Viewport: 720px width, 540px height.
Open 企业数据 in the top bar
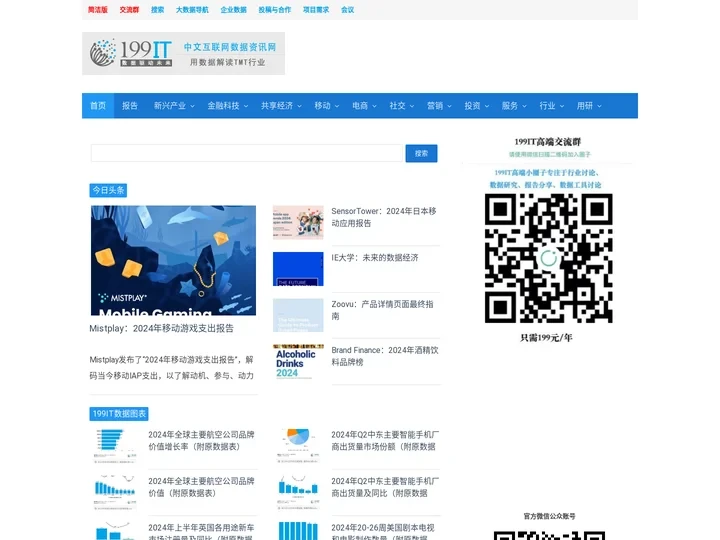click(233, 10)
